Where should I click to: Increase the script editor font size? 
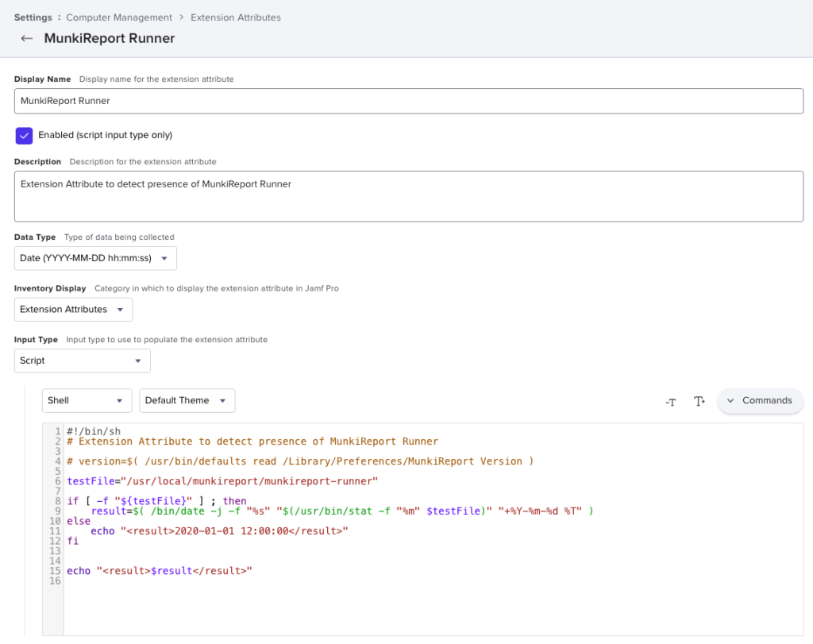click(x=699, y=401)
